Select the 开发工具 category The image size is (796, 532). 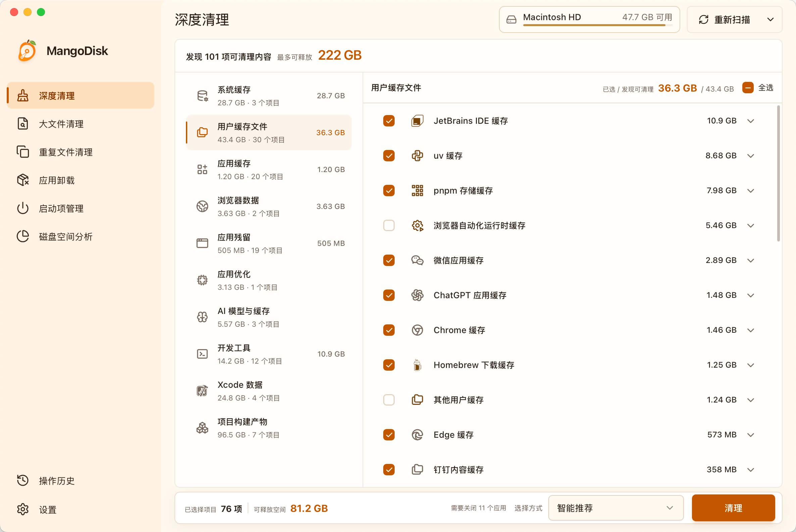coord(269,354)
